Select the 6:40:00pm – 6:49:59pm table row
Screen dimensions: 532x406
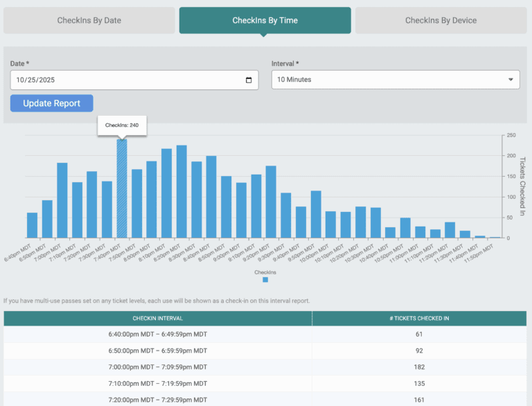(158, 334)
